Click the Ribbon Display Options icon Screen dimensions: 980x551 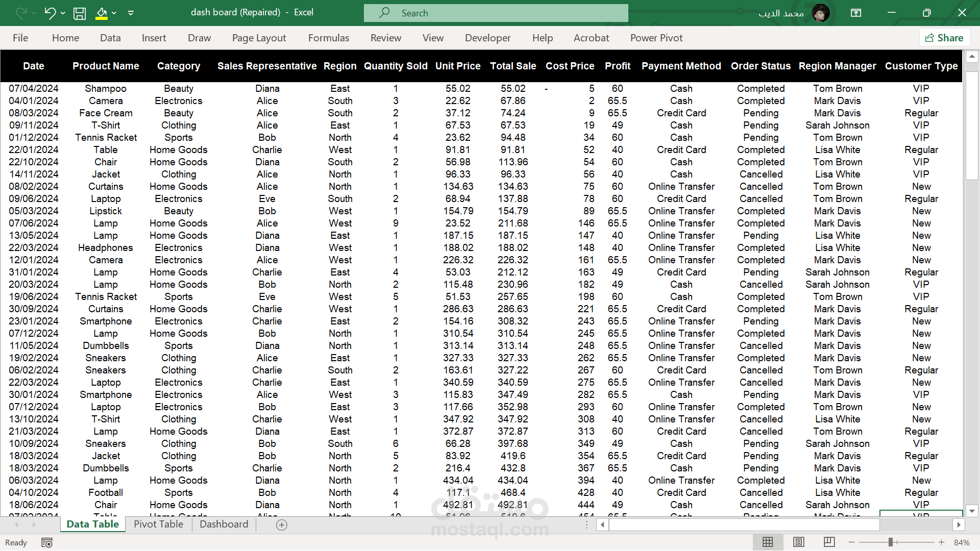856,13
